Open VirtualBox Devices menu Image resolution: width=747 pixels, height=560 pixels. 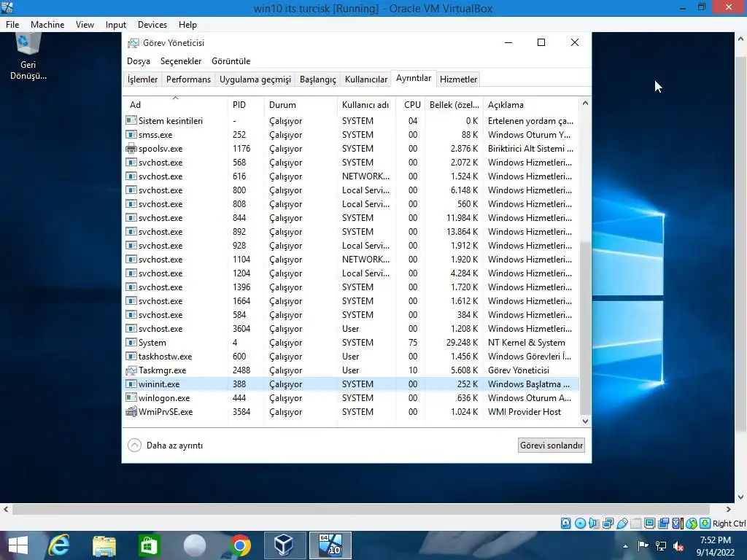[152, 25]
